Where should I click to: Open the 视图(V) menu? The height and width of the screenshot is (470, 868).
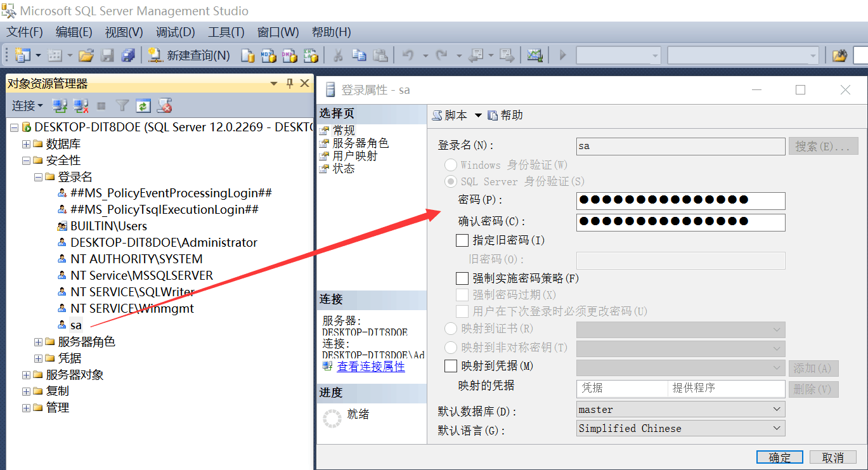[124, 32]
